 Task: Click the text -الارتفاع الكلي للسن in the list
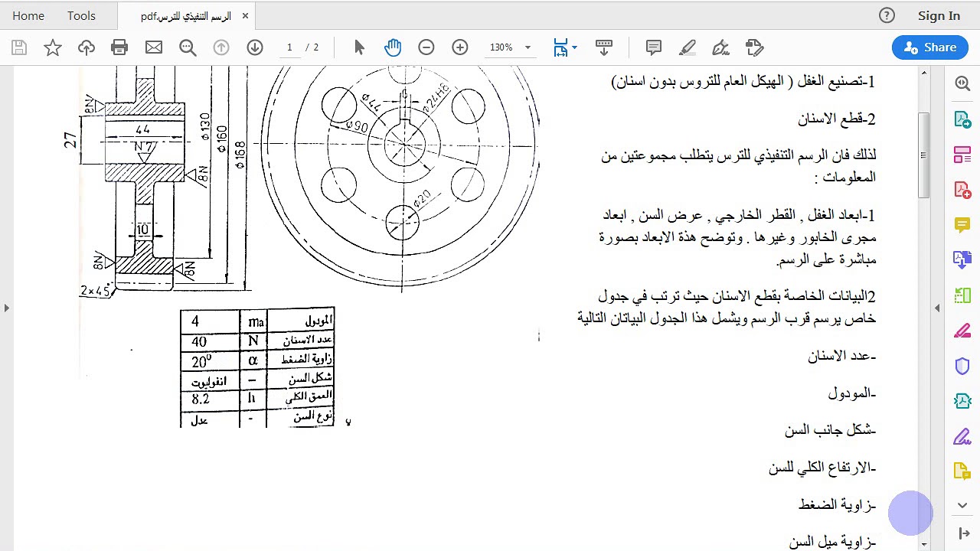(822, 468)
